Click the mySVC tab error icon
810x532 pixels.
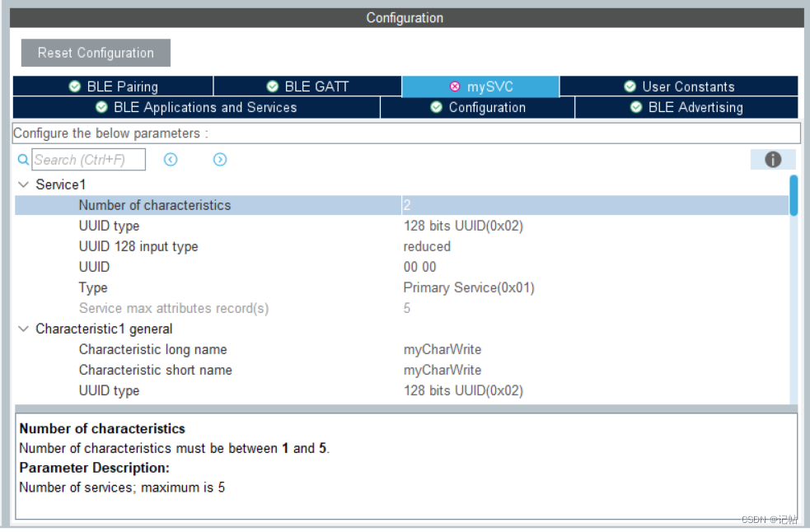click(455, 86)
